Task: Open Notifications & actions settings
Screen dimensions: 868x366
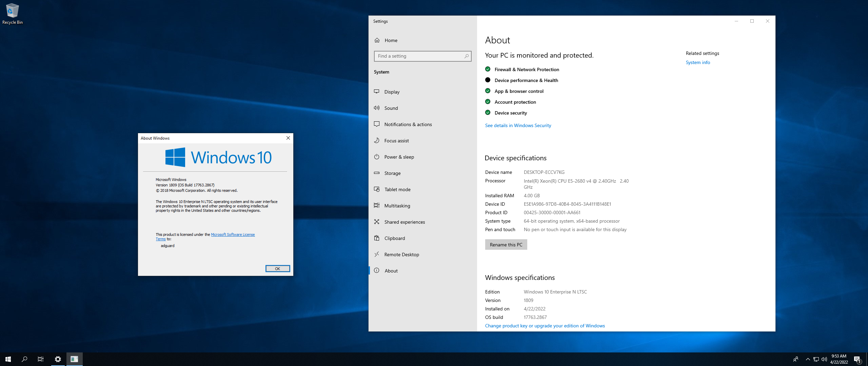Action: point(422,124)
